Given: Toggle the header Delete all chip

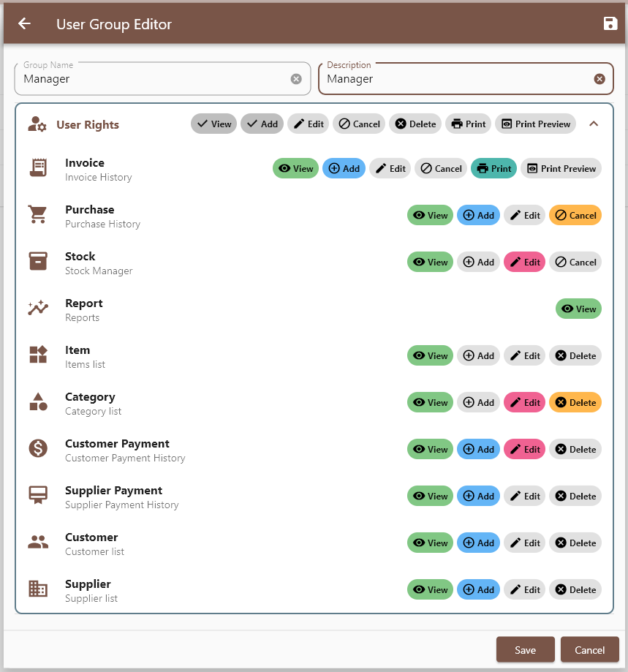Looking at the screenshot, I should coord(415,124).
